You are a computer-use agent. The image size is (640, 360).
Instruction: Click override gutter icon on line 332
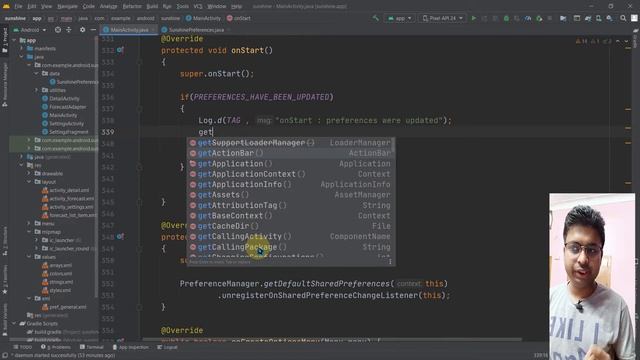pyautogui.click(x=120, y=50)
